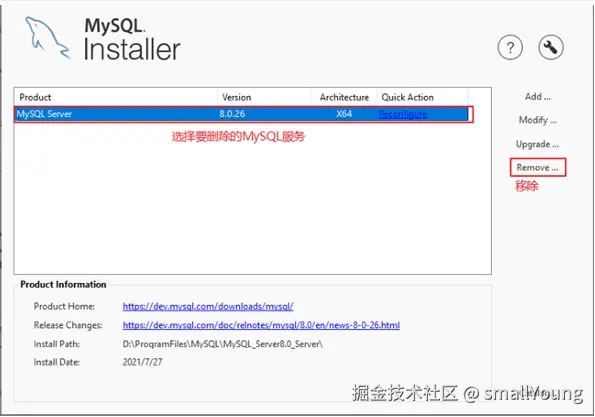Click version value 8.0.26
Image resolution: width=595 pixels, height=417 pixels.
pyautogui.click(x=232, y=114)
